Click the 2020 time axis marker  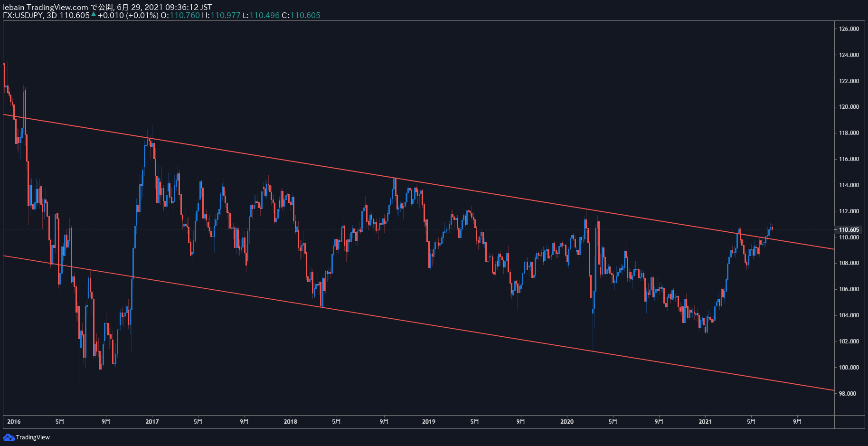(567, 422)
